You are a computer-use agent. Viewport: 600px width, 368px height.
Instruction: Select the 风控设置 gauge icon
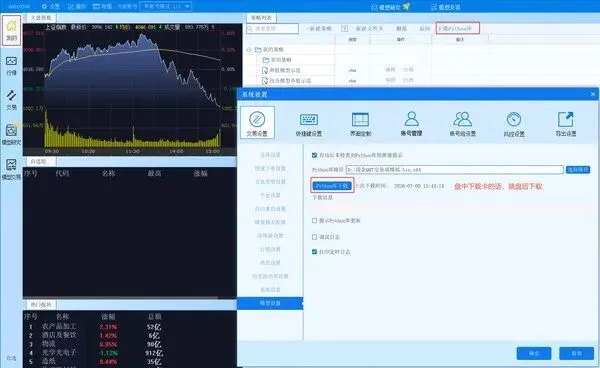pos(514,124)
